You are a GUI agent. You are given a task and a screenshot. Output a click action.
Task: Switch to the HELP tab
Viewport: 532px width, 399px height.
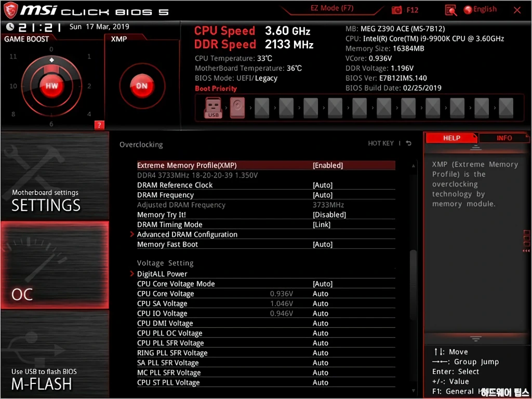click(451, 138)
